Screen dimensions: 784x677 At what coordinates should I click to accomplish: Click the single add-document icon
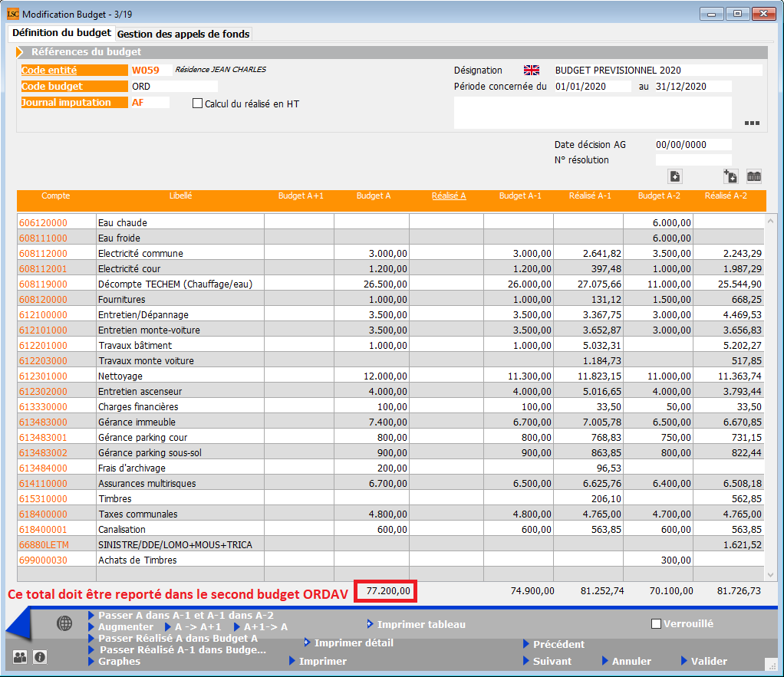[x=675, y=176]
